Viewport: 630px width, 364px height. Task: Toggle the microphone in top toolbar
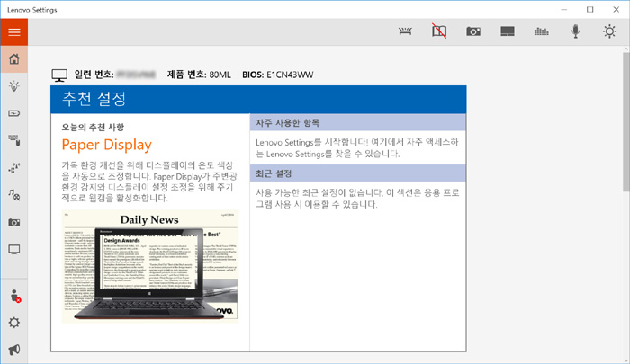click(575, 31)
